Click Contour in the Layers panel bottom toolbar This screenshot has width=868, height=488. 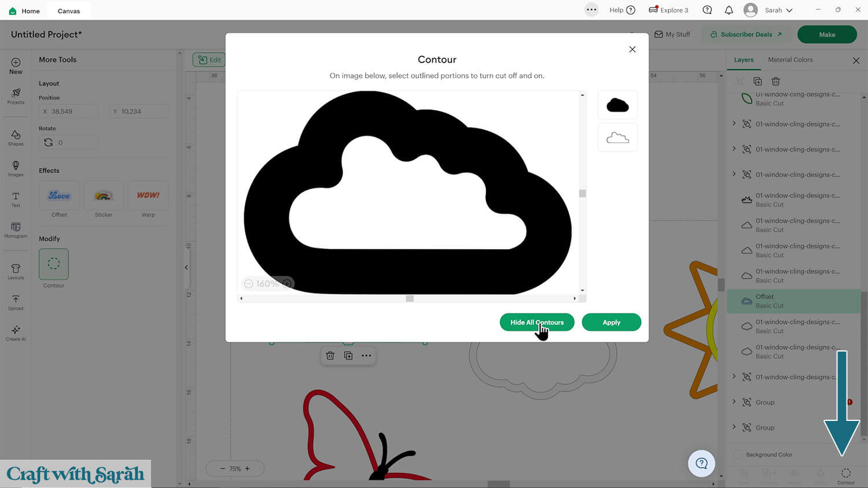(845, 476)
